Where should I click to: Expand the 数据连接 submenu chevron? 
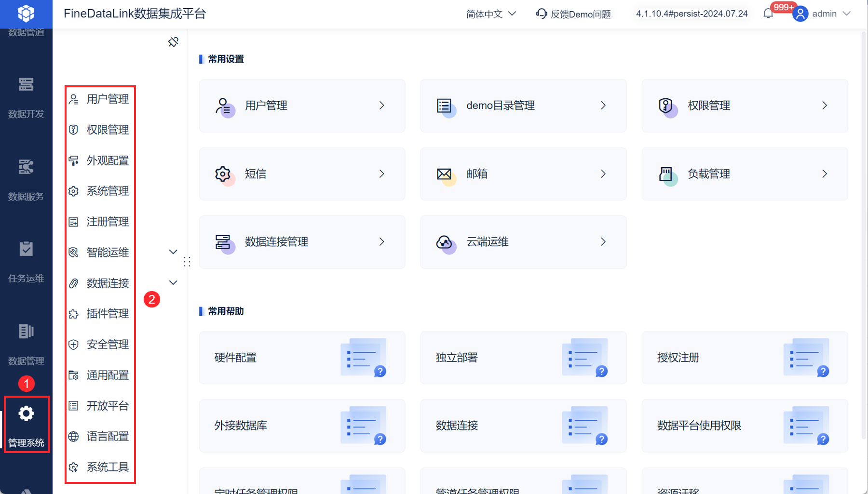tap(173, 283)
